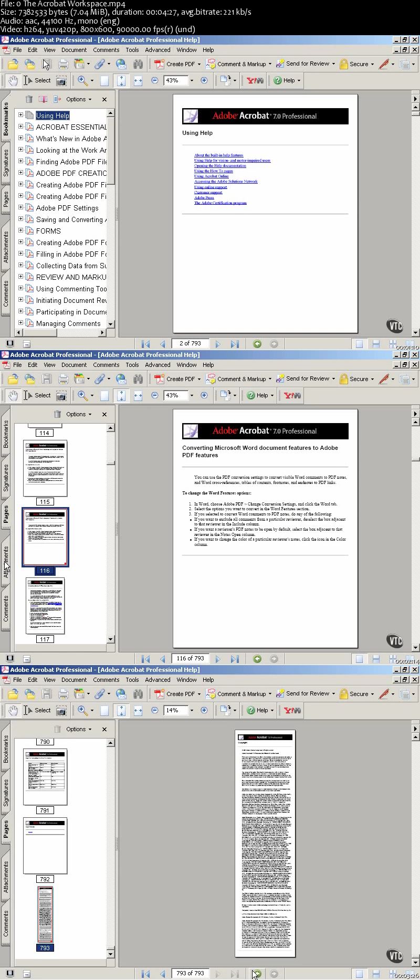Select Hand tool in top window (page 2)

13,80
